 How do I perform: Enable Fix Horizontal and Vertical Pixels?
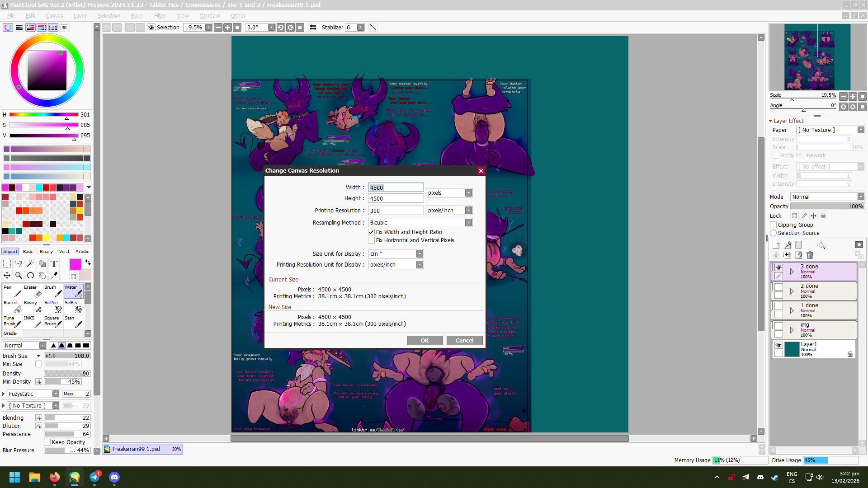(x=372, y=240)
